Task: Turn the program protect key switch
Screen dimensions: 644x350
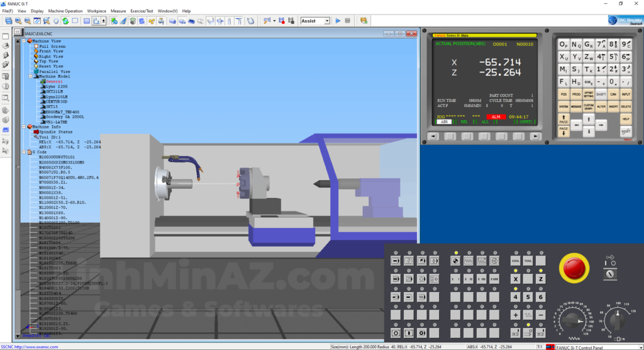Action: (x=610, y=273)
